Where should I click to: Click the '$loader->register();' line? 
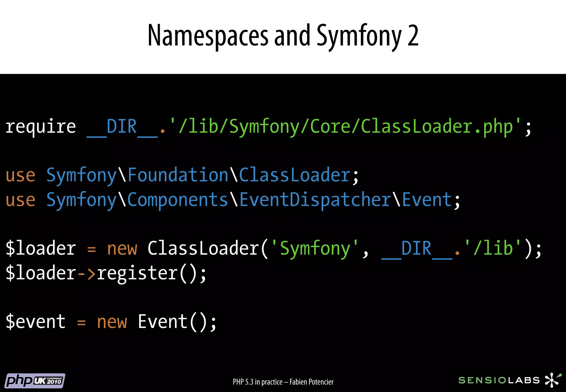pyautogui.click(x=106, y=273)
